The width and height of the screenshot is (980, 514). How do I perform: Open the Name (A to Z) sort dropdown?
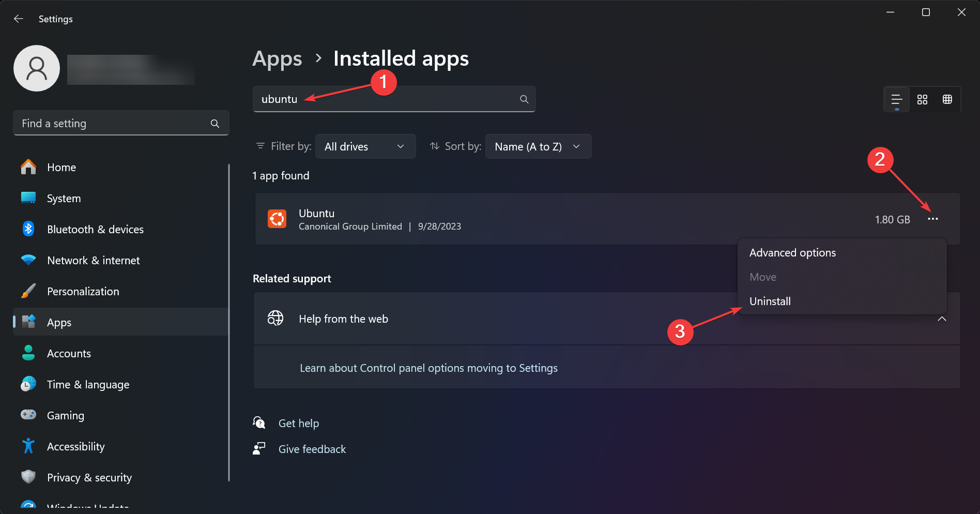click(538, 146)
